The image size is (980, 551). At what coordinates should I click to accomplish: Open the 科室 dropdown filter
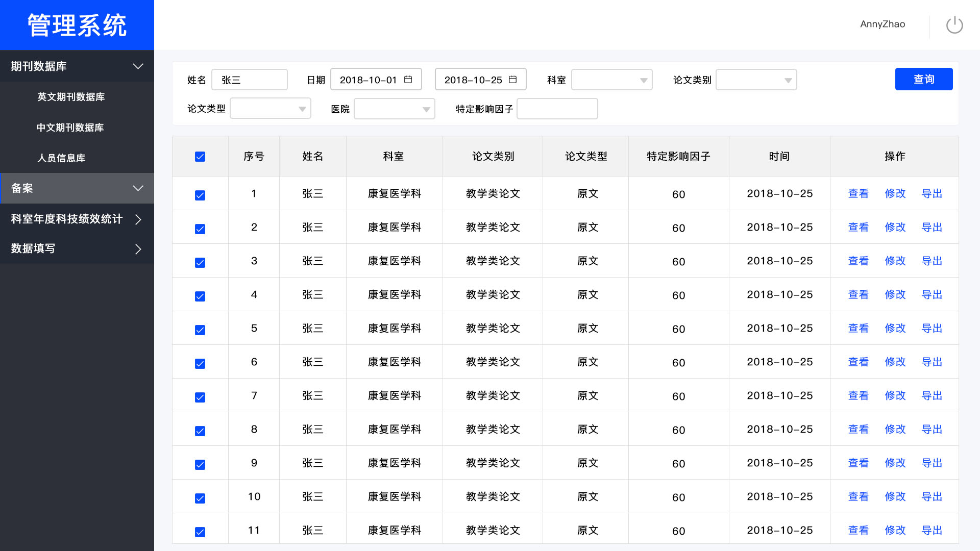[611, 80]
